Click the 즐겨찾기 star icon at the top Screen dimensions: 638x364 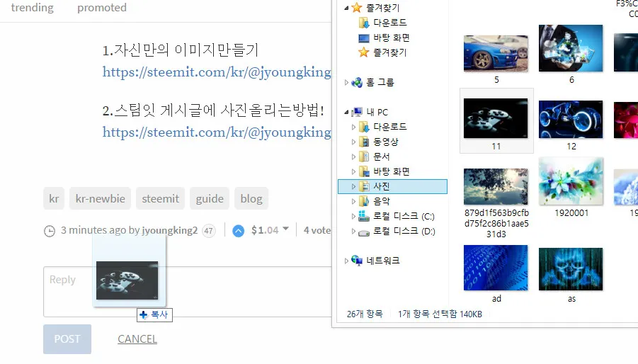coord(356,7)
